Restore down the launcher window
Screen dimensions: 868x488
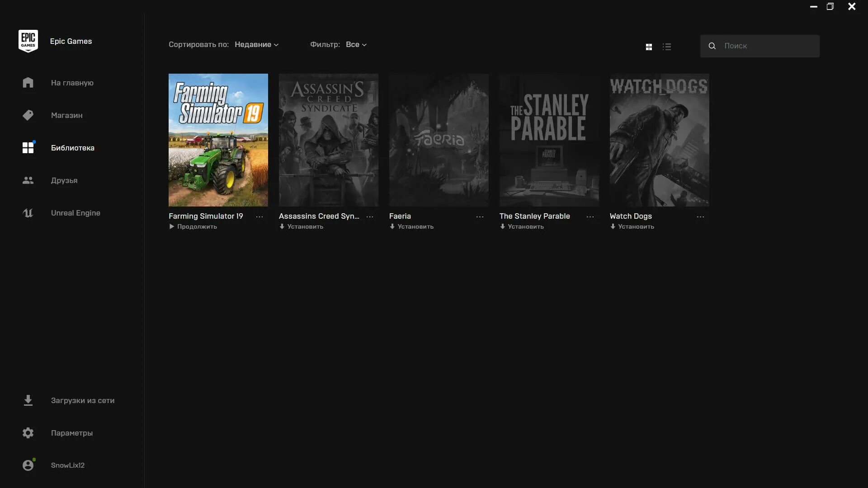(x=830, y=6)
